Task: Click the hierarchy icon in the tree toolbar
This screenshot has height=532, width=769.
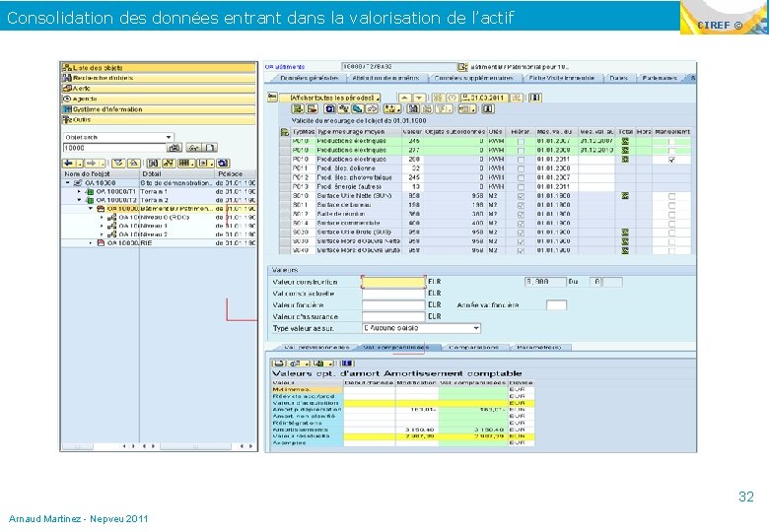Action: (169, 164)
